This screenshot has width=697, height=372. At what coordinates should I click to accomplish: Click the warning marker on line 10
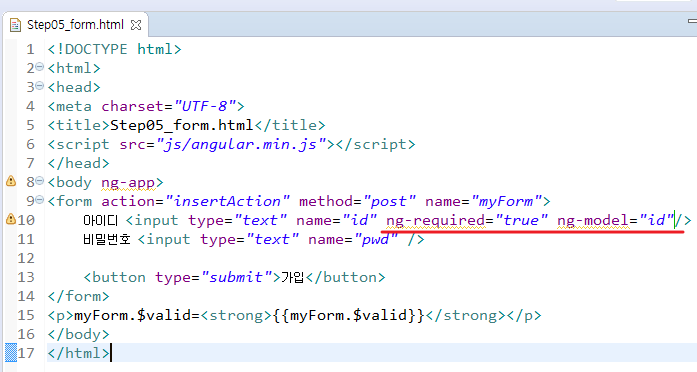tap(11, 219)
